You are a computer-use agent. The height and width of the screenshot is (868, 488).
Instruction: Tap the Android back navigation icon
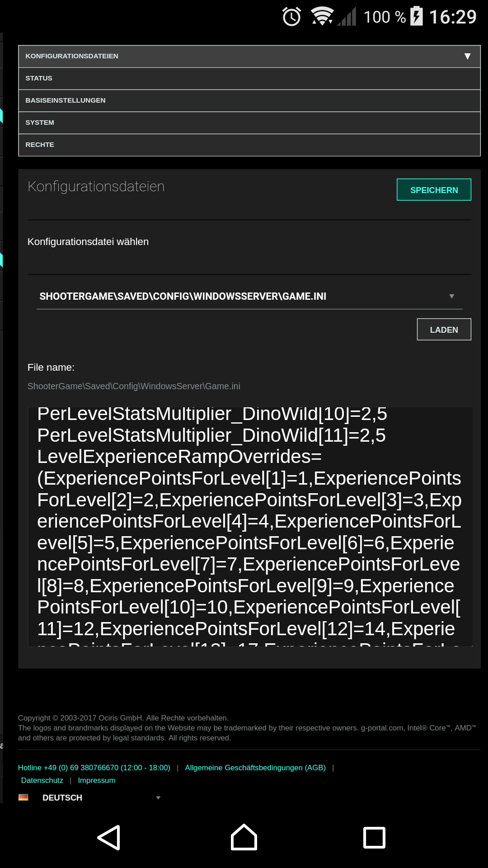click(109, 838)
